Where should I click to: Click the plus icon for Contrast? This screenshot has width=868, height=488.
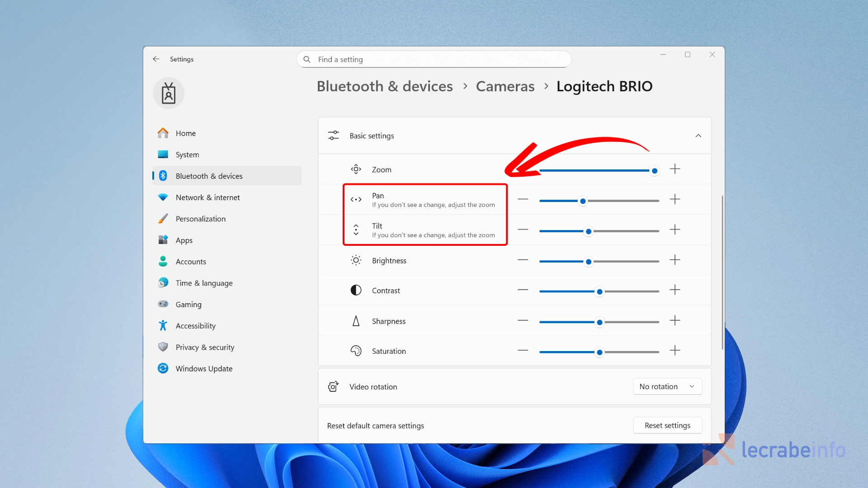pos(675,290)
